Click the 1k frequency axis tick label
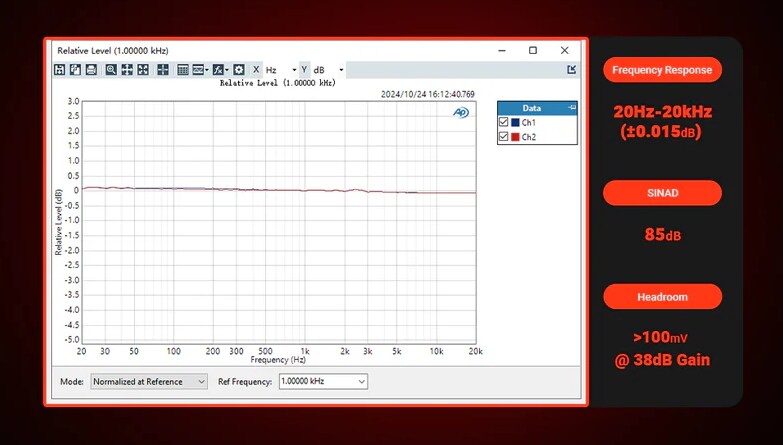The width and height of the screenshot is (783, 445). pos(305,351)
